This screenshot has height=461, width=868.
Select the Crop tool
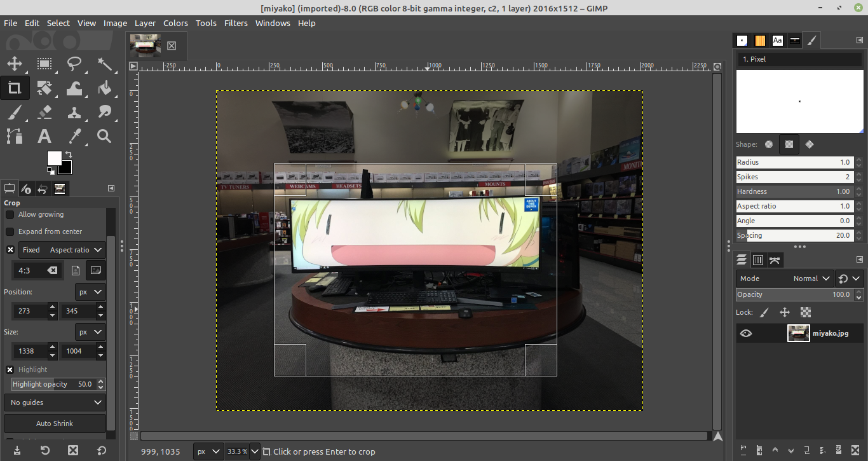point(14,88)
